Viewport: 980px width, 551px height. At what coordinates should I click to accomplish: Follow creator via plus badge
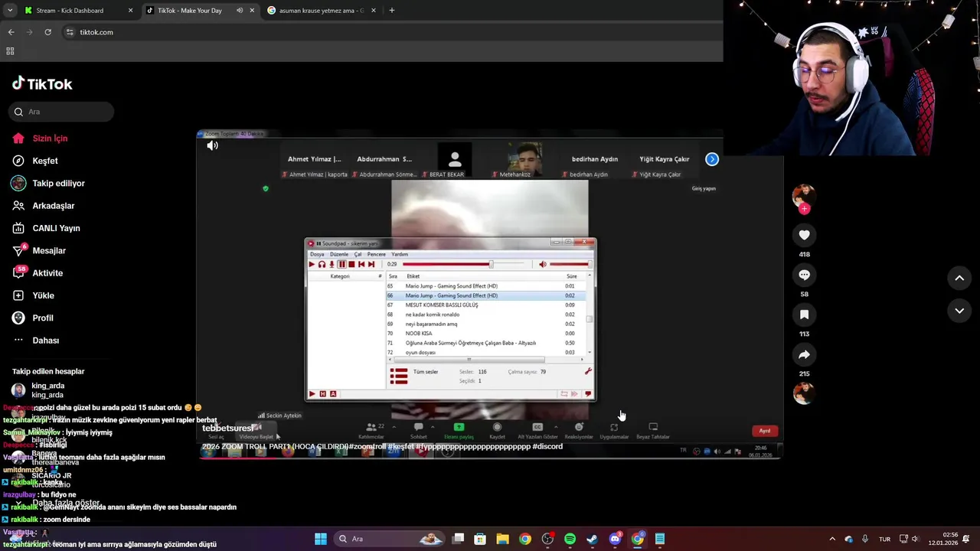(804, 208)
